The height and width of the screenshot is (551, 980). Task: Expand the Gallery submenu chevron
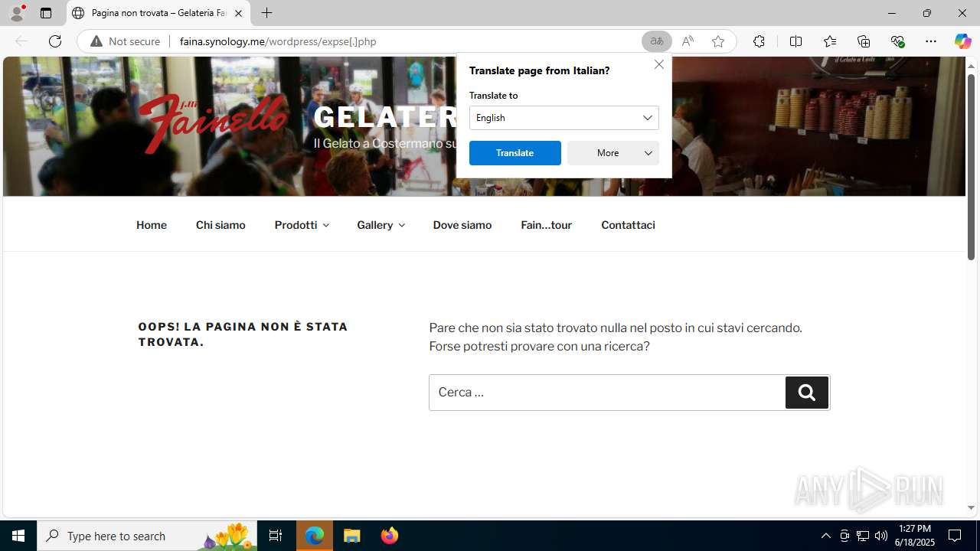coord(401,225)
